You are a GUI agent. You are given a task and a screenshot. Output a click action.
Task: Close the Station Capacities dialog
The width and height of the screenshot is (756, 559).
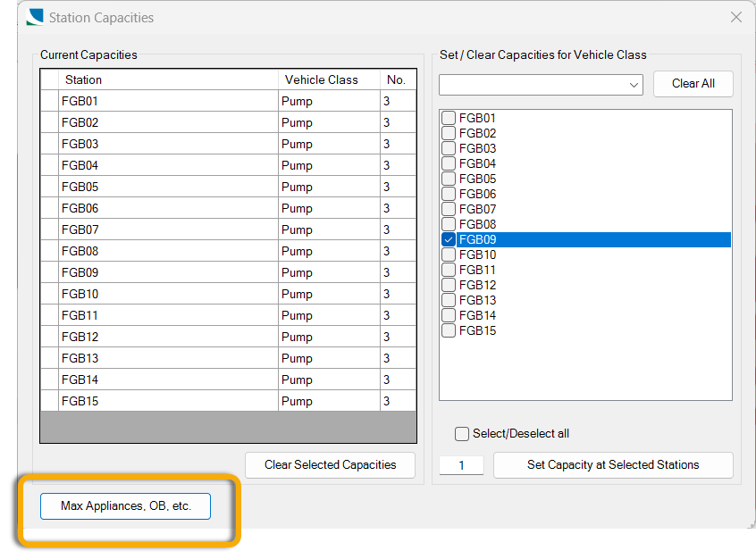point(736,17)
